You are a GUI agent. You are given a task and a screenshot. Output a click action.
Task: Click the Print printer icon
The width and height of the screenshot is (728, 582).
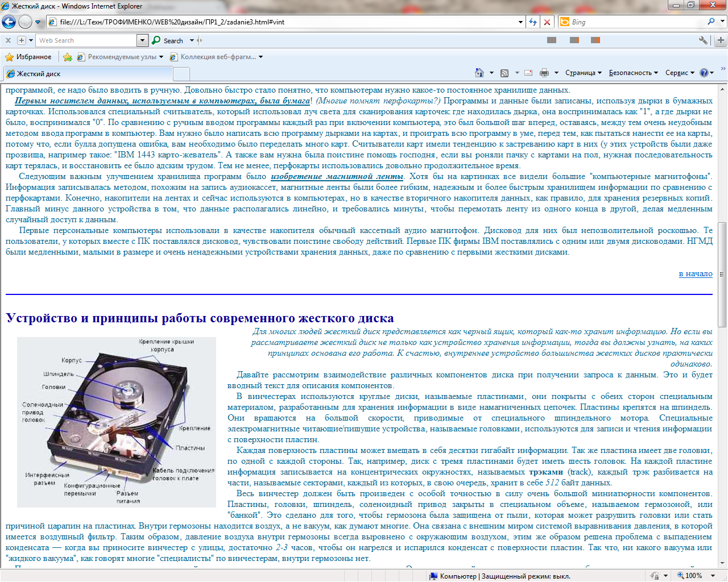pyautogui.click(x=544, y=73)
